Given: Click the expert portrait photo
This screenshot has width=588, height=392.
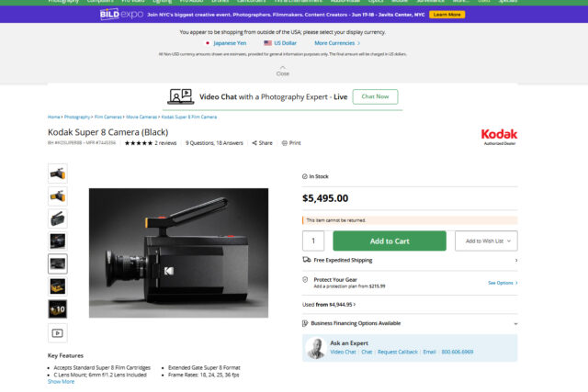Looking at the screenshot, I should click(315, 348).
